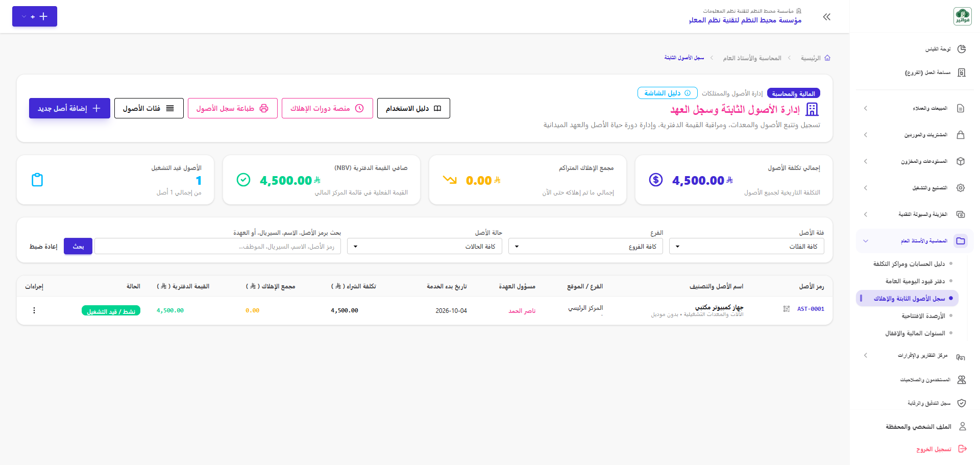Click the users and permissions people icon
This screenshot has width=980, height=465.
[x=962, y=380]
